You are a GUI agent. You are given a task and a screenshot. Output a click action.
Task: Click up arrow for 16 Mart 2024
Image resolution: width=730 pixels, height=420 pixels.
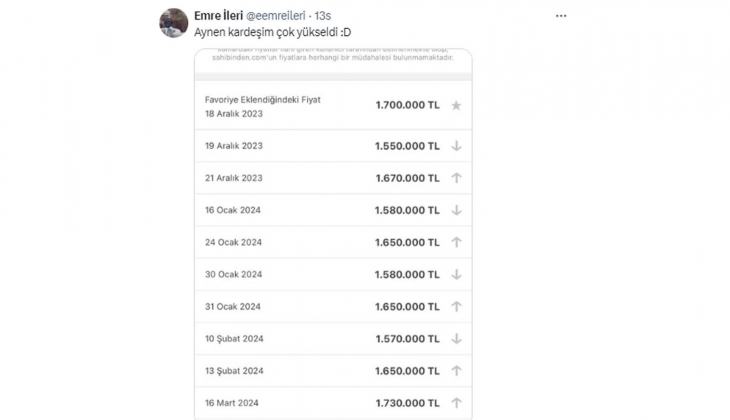[456, 402]
